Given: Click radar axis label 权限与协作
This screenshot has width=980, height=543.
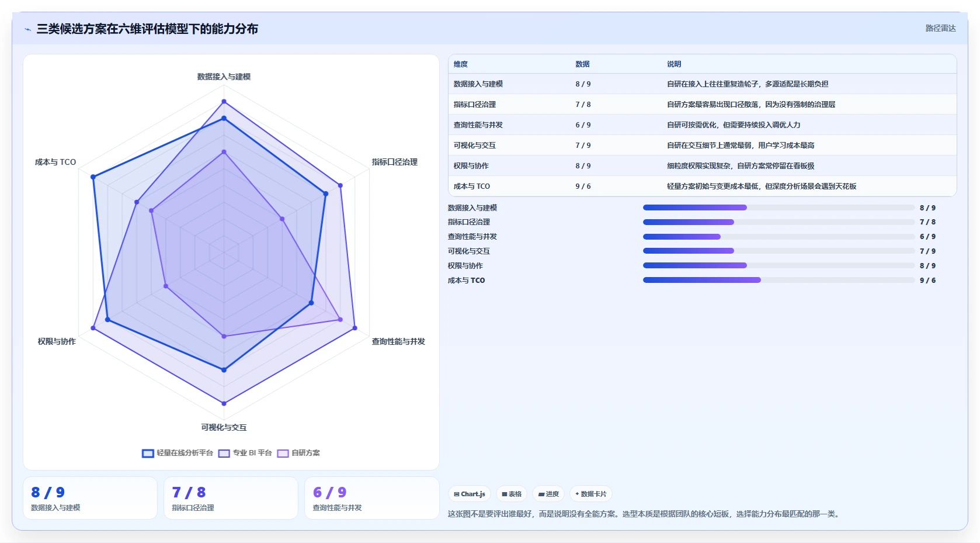Looking at the screenshot, I should click(x=57, y=341).
